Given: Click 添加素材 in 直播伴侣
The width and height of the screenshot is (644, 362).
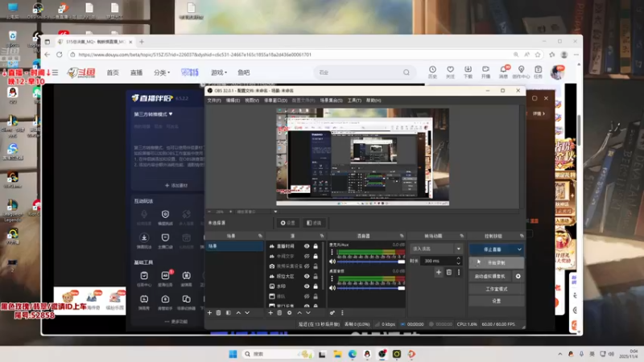Looking at the screenshot, I should pyautogui.click(x=175, y=186).
